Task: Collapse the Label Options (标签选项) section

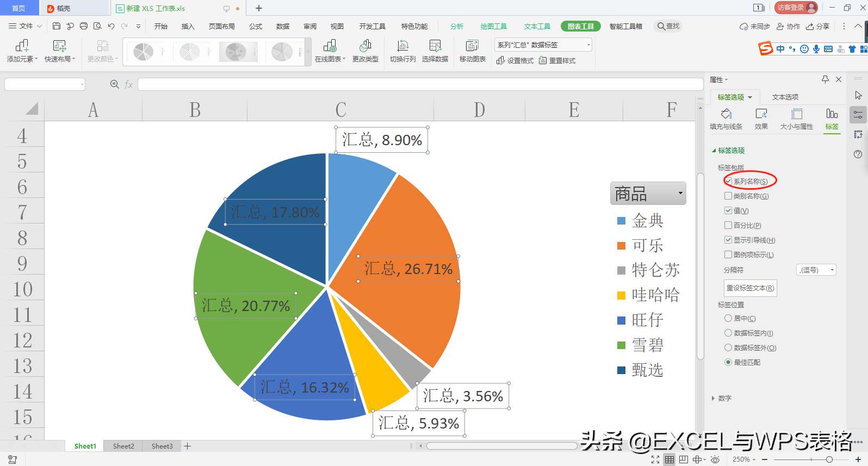Action: coord(714,150)
